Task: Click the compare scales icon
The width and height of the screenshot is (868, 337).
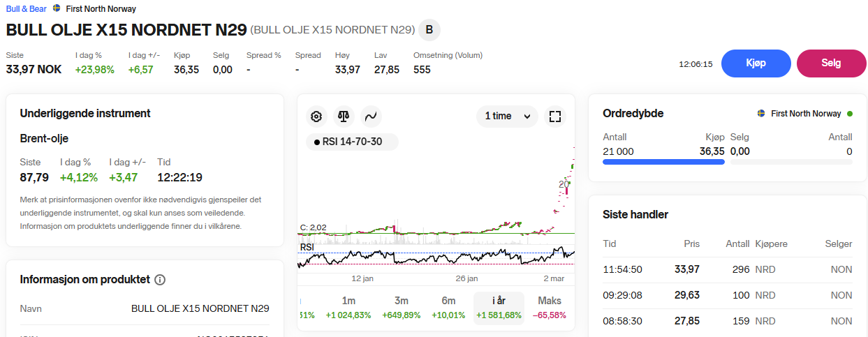Action: coord(343,117)
